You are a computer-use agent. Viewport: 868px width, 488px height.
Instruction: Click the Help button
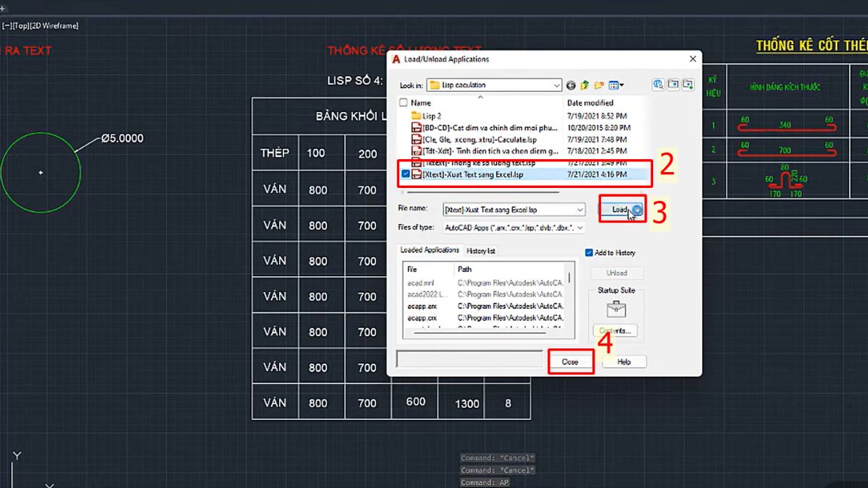pos(624,361)
